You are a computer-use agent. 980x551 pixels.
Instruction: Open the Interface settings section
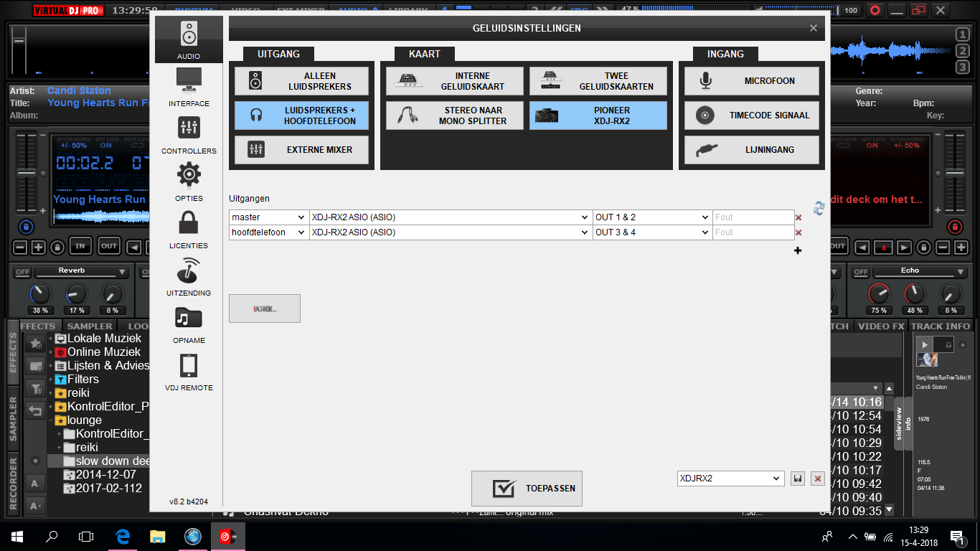(x=189, y=88)
